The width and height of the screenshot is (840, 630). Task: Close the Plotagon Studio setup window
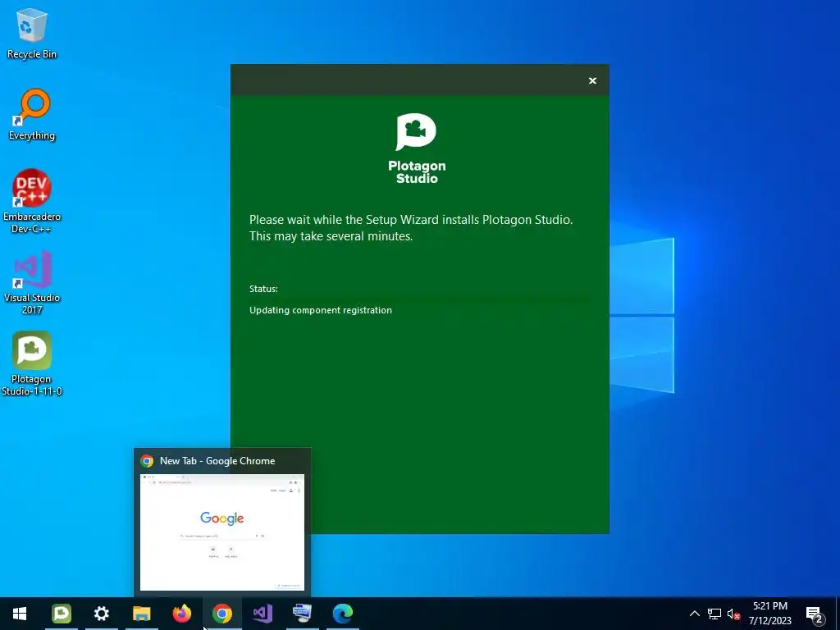tap(592, 80)
